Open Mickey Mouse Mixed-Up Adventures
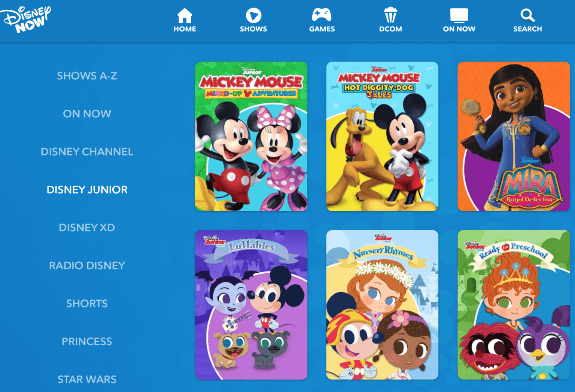 click(x=251, y=136)
